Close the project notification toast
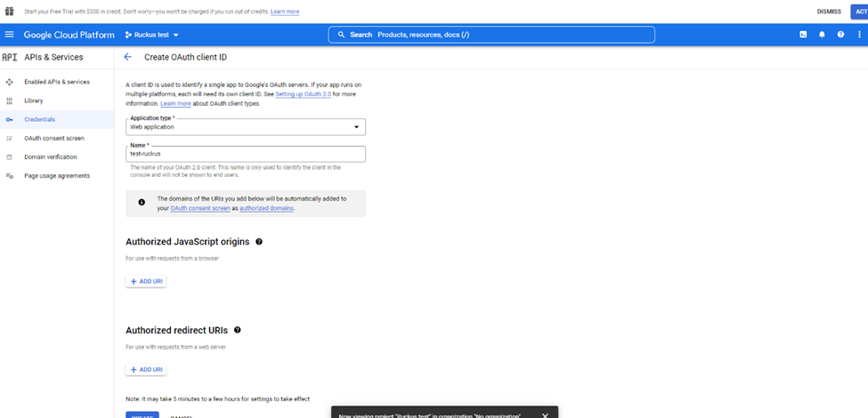The image size is (868, 418). coord(545,415)
